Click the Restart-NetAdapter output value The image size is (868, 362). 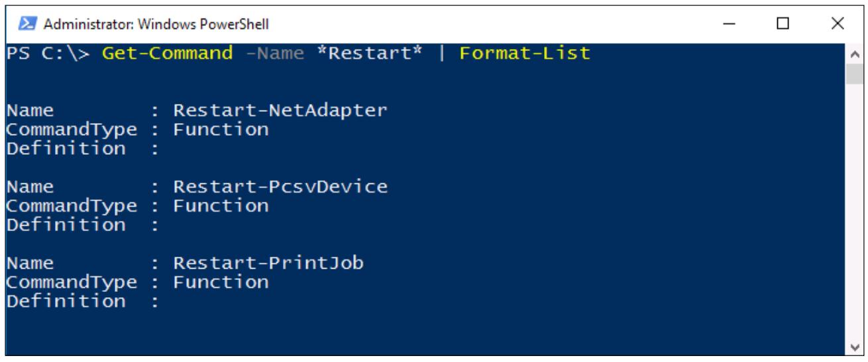click(x=279, y=111)
